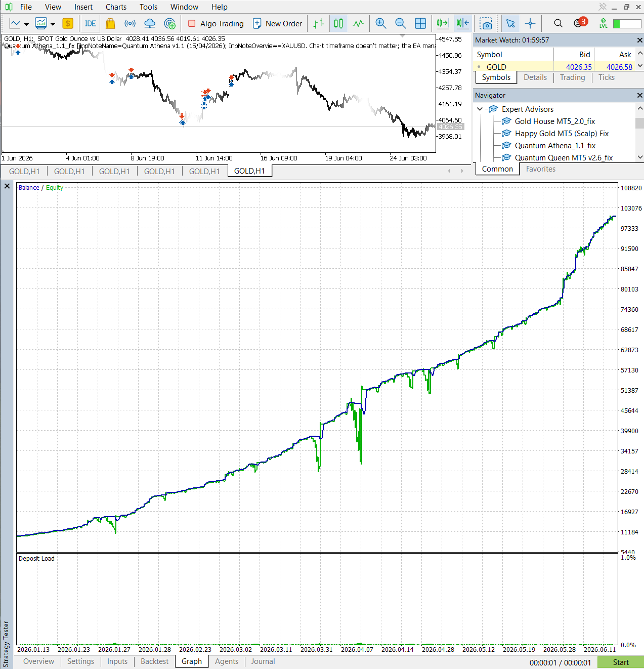
Task: Take a screenshot with camera icon
Action: [486, 23]
